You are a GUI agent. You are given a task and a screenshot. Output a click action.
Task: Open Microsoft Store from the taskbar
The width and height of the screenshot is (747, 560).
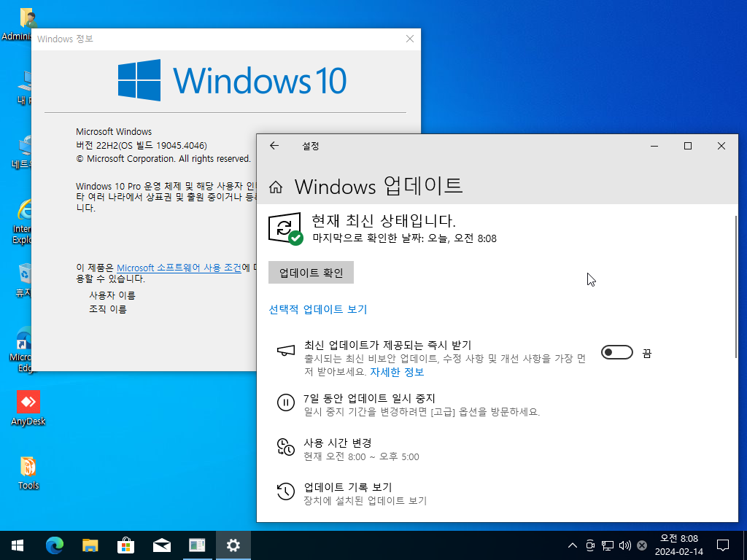(x=125, y=545)
